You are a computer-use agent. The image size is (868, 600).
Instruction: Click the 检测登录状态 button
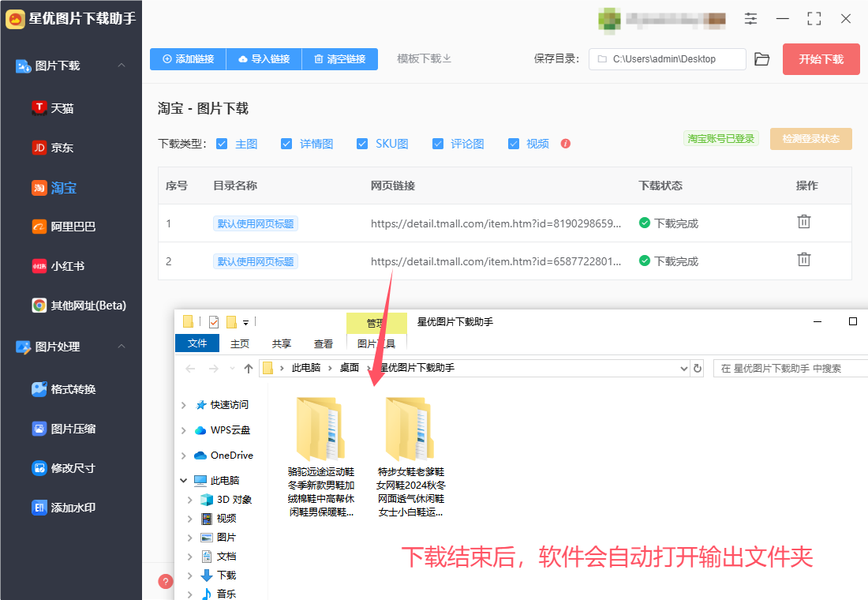click(x=811, y=138)
